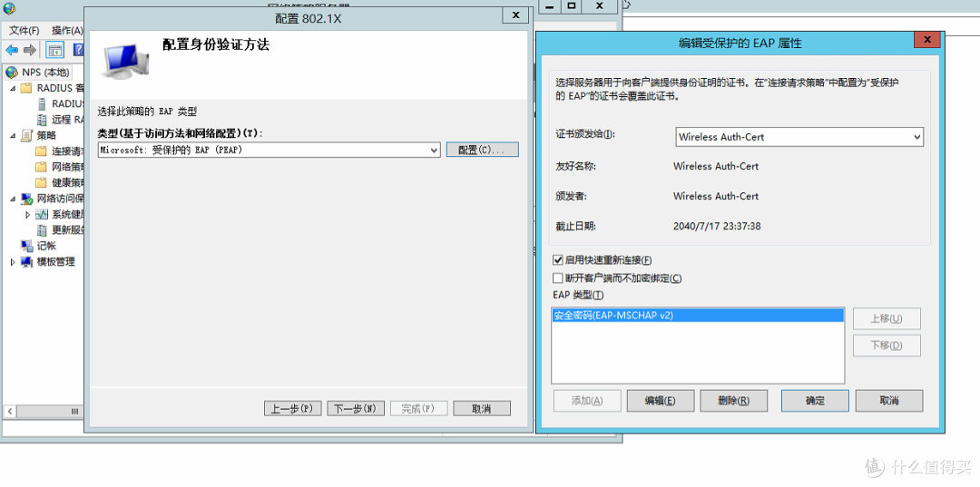
Task: Click the 模板管理 tree icon
Action: [x=26, y=262]
